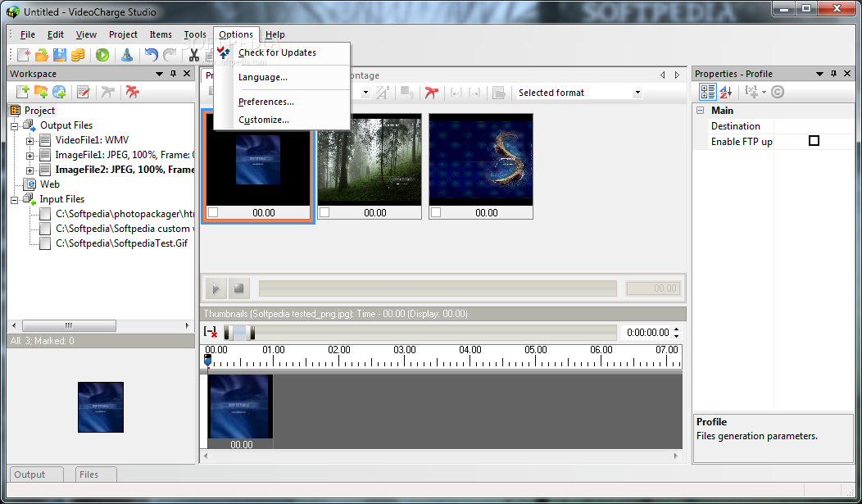The image size is (862, 504).
Task: Click the Destination property field
Action: coord(814,126)
